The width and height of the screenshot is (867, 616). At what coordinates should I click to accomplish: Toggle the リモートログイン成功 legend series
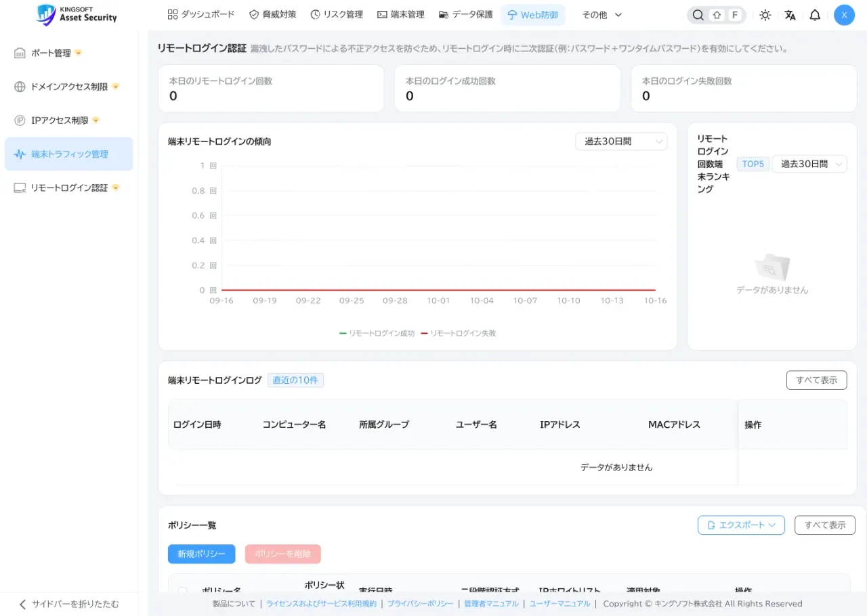click(x=377, y=334)
